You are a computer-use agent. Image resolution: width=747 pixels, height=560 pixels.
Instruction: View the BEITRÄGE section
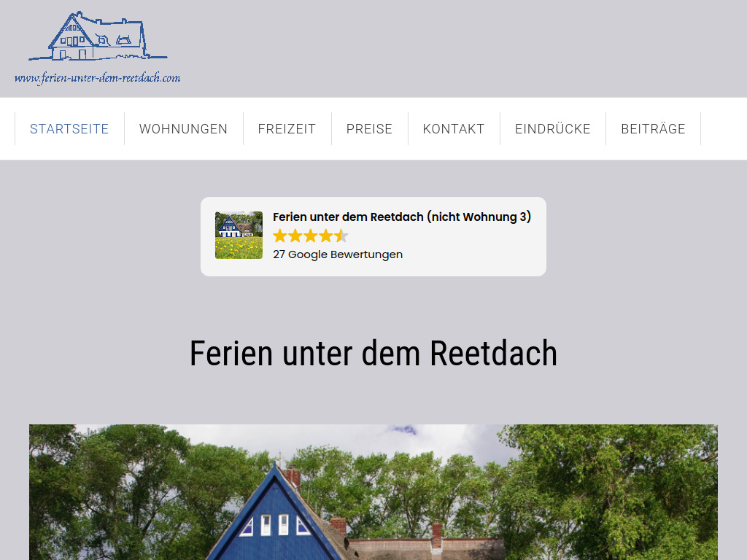click(x=653, y=128)
